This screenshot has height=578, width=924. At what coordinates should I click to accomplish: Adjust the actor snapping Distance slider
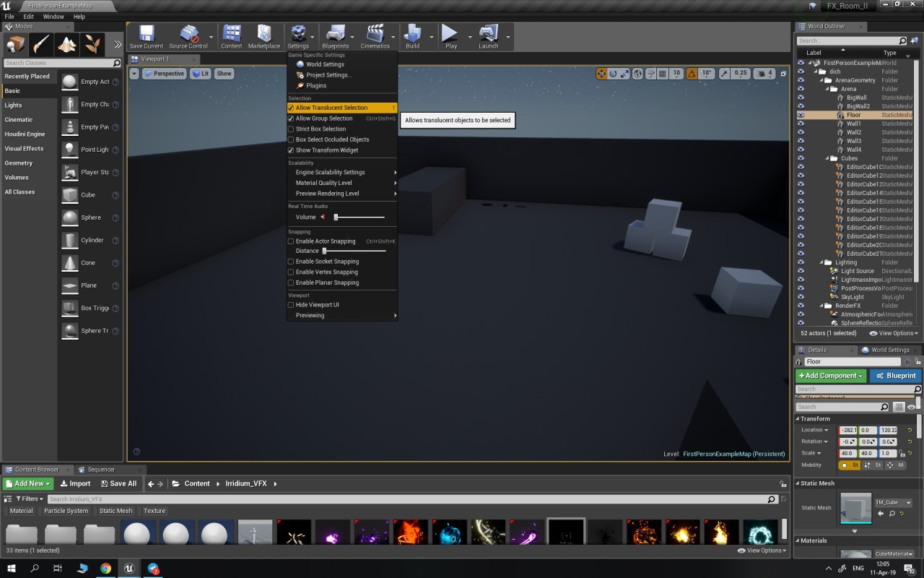(x=354, y=251)
